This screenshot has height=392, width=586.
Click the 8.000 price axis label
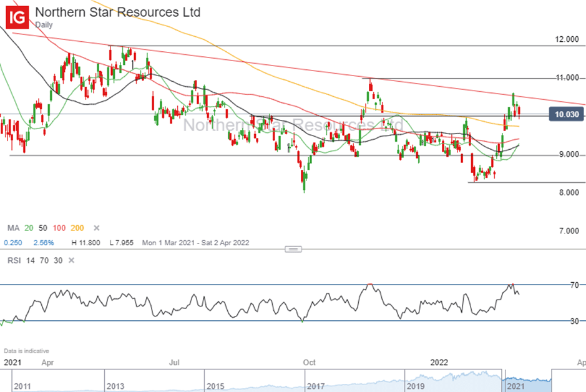tap(569, 192)
